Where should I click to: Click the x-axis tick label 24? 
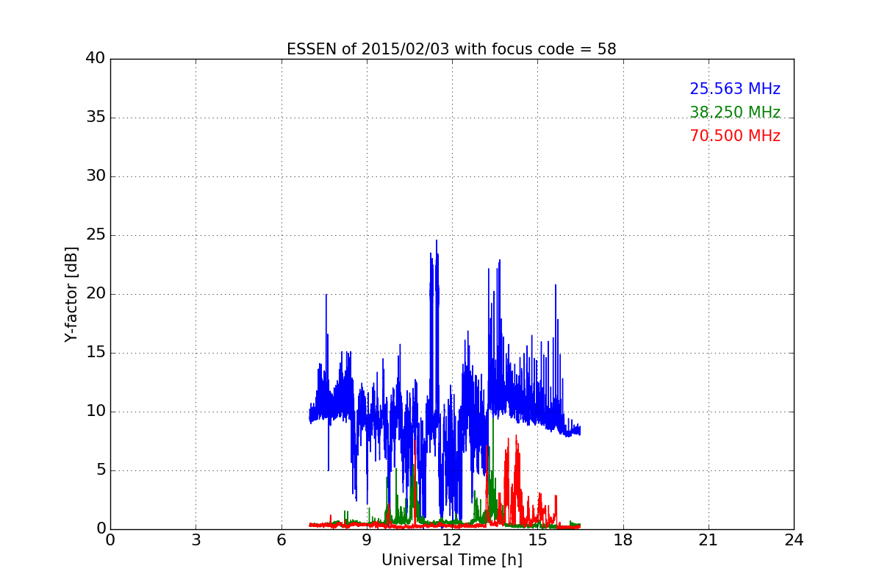pos(794,540)
